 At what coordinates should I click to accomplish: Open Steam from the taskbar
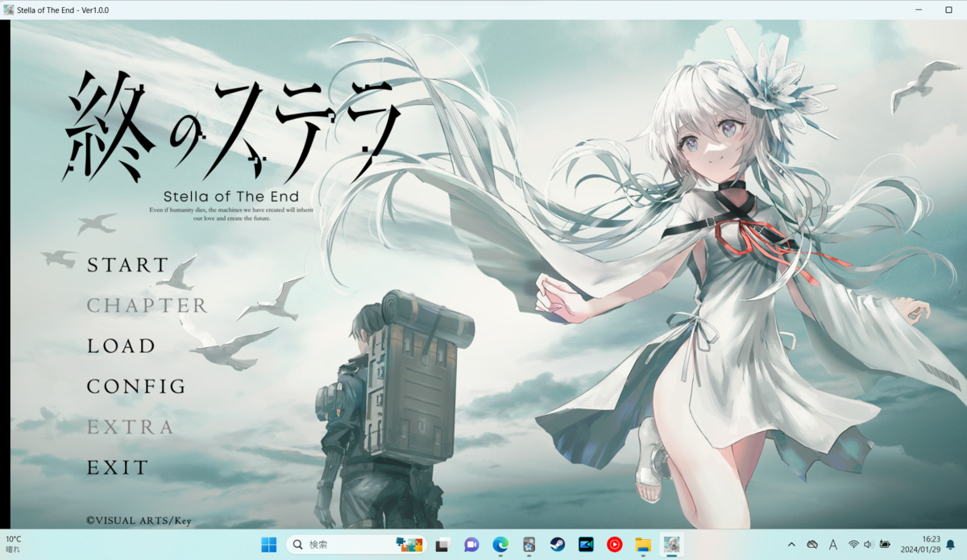tap(557, 545)
